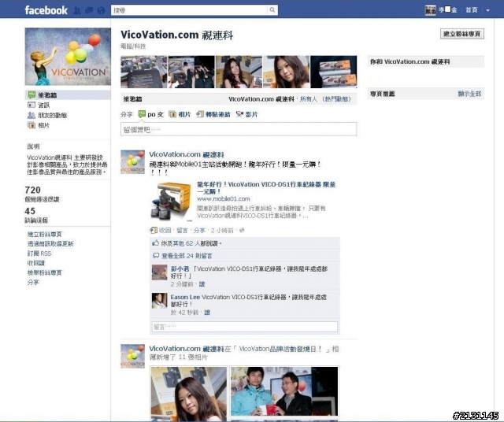Open VicoVation品牌活動 album link
This screenshot has height=422, width=504.
(x=280, y=349)
